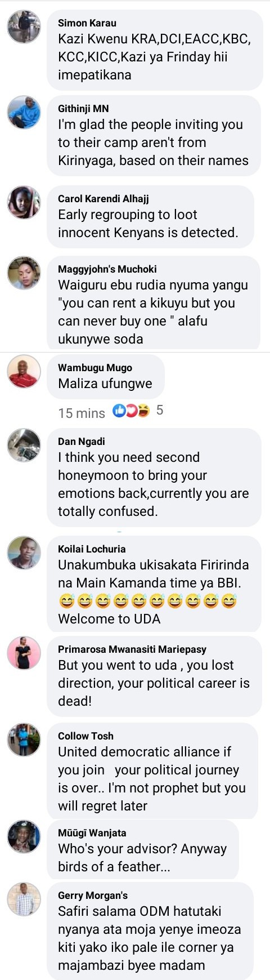270x980 pixels.
Task: Open the reaction icons on Wambugu's comment
Action: (x=131, y=411)
